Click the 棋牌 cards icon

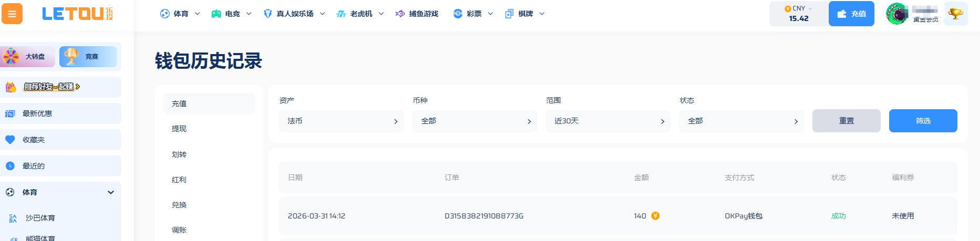[509, 14]
